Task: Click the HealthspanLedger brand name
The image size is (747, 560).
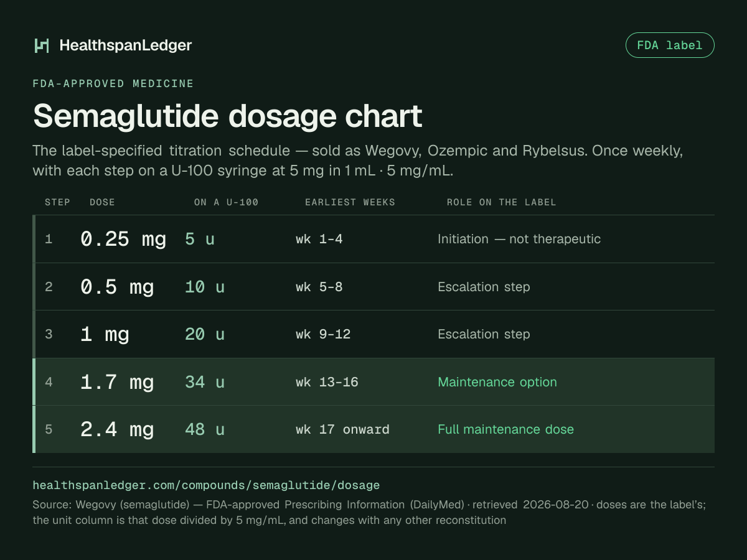Action: [x=126, y=45]
